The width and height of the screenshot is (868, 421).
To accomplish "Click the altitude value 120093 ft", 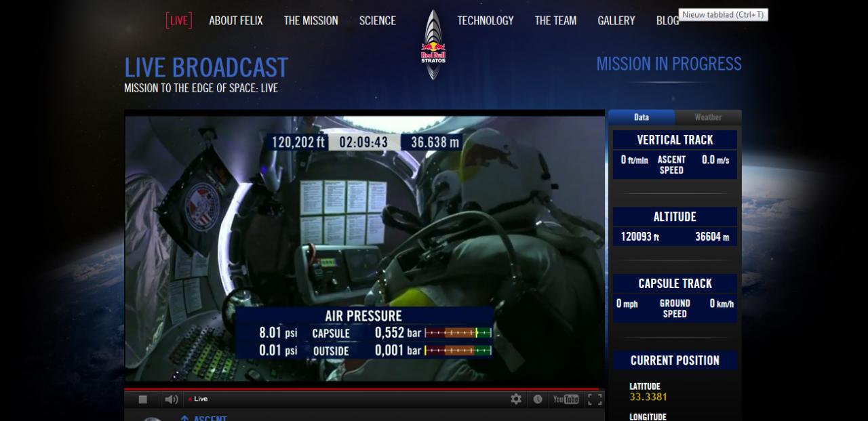I will [x=640, y=237].
